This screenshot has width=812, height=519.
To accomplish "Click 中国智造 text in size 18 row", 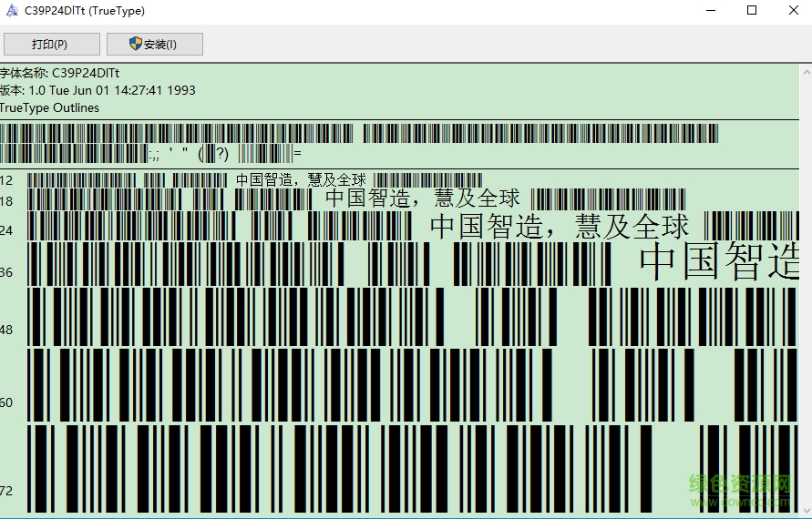I will click(x=367, y=198).
